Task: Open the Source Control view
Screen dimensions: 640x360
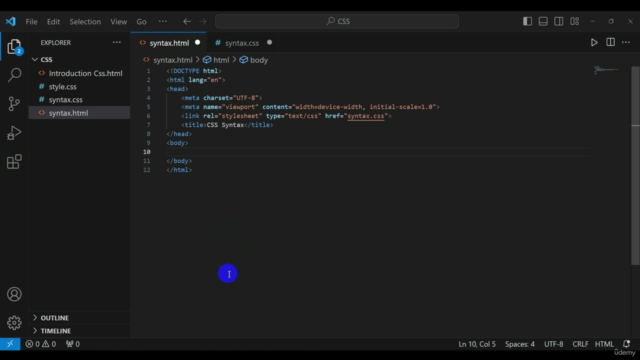Action: pyautogui.click(x=14, y=104)
